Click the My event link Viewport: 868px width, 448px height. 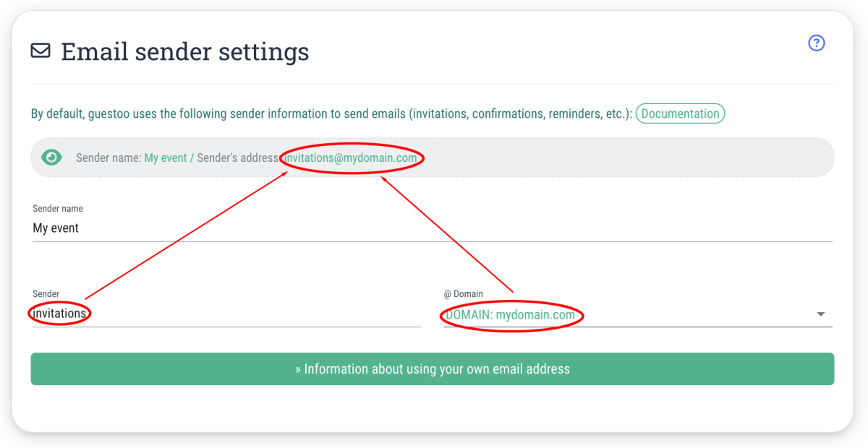coord(166,157)
